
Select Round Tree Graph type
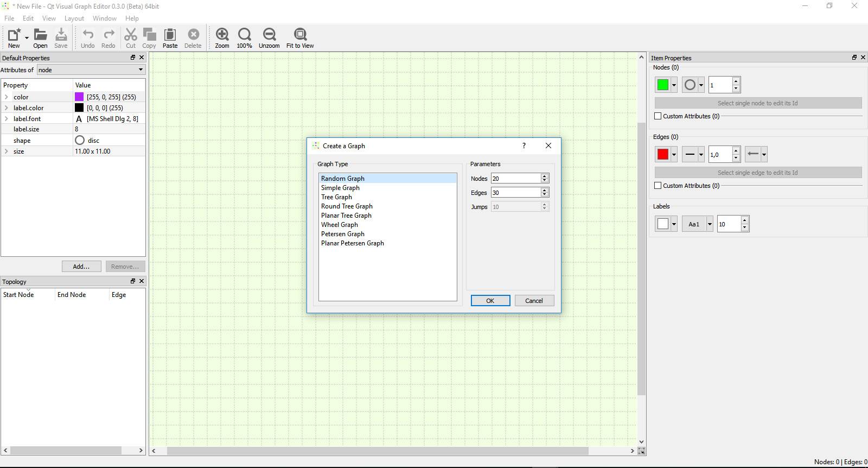pos(347,206)
